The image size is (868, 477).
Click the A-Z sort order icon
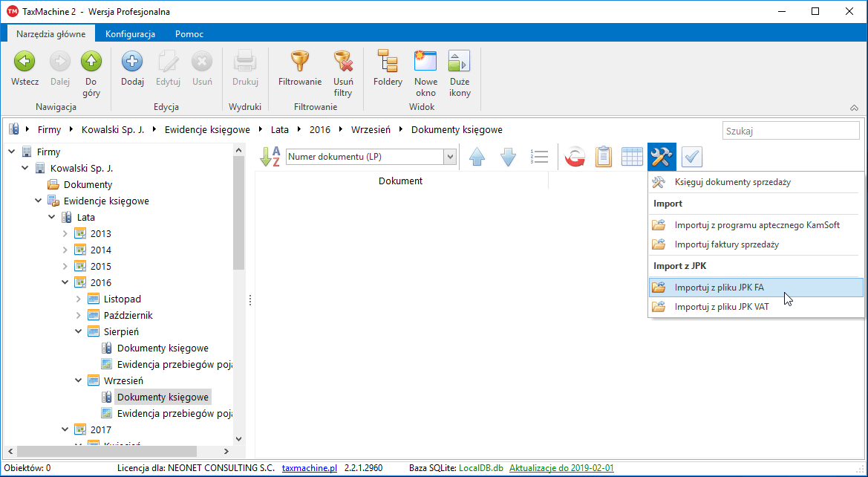point(270,157)
